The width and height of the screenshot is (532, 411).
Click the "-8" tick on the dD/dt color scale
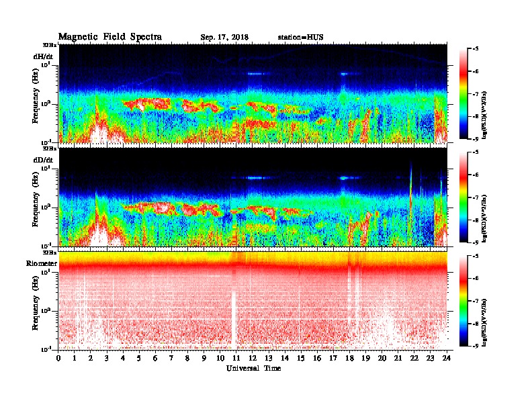pyautogui.click(x=476, y=220)
